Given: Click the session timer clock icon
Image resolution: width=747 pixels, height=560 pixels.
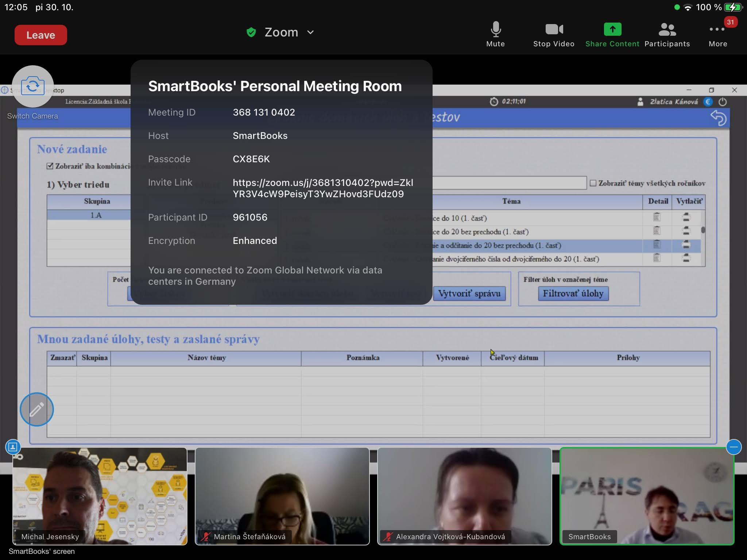Looking at the screenshot, I should tap(494, 102).
